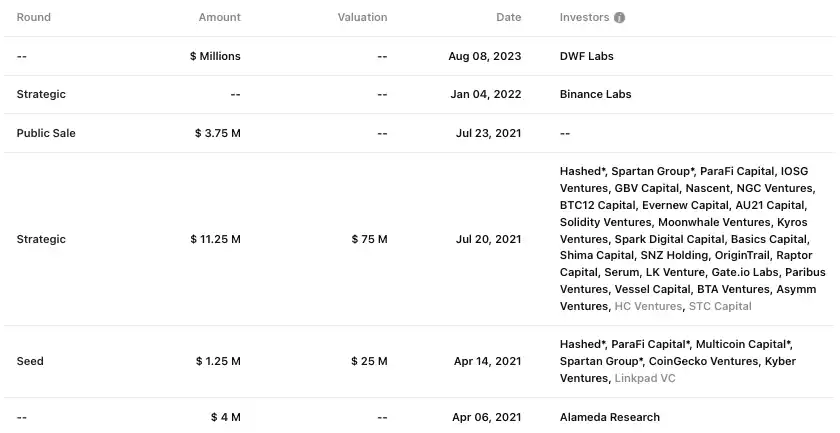Viewport: 840px width, 433px height.
Task: Click the Round column header
Action: (x=34, y=17)
